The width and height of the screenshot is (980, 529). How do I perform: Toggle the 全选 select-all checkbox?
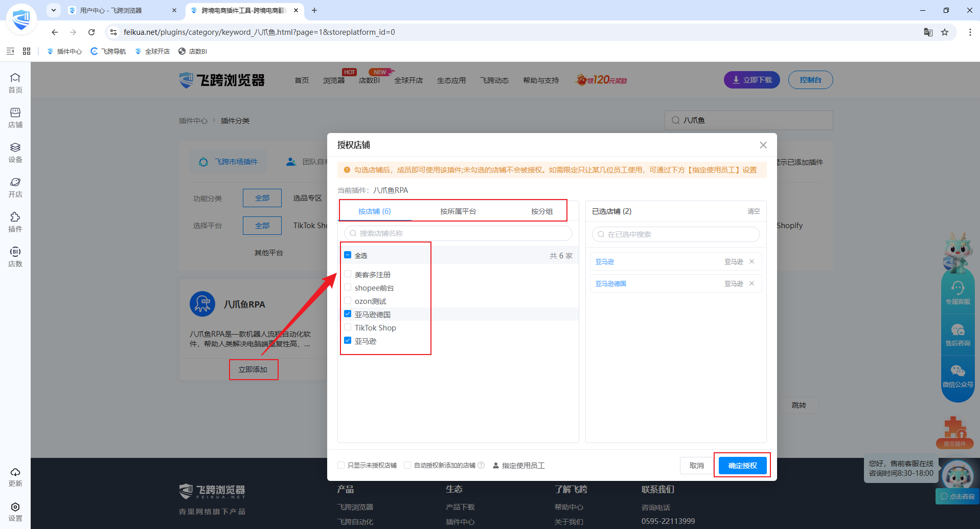click(x=348, y=255)
